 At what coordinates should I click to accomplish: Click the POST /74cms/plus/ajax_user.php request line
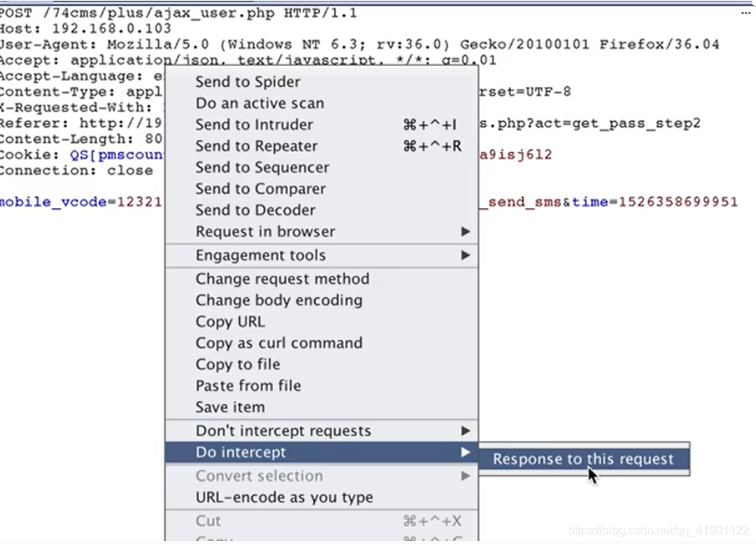point(178,13)
